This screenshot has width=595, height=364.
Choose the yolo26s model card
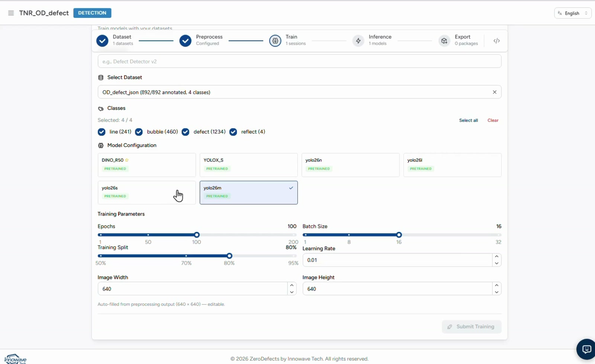click(147, 192)
